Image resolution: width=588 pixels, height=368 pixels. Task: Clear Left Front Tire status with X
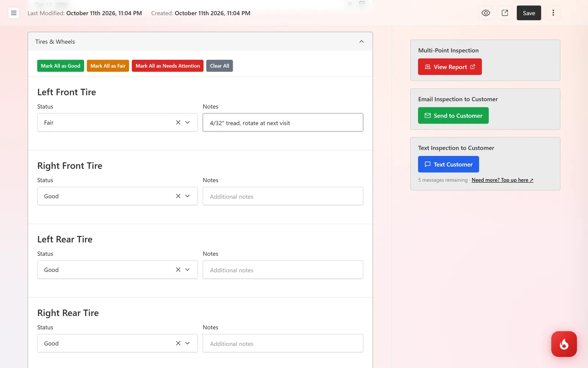[178, 123]
